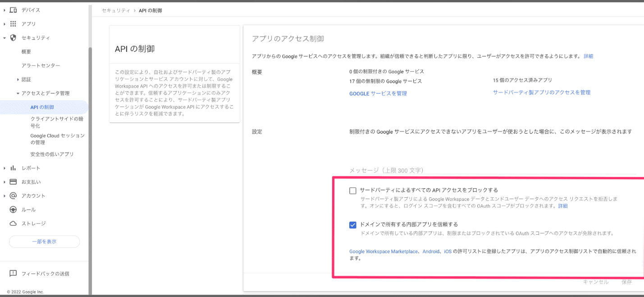This screenshot has width=644, height=297.
Task: Enable block all third-party API access checkbox
Action: tap(353, 190)
